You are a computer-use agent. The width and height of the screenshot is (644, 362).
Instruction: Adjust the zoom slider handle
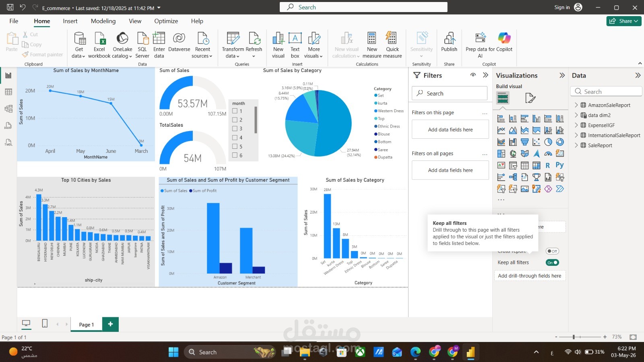[574, 337]
